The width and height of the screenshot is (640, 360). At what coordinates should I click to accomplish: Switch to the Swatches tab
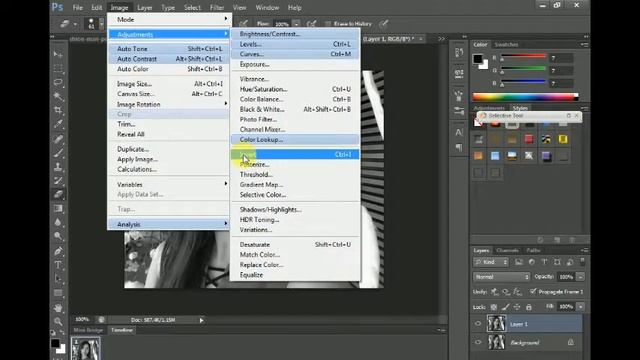[506, 44]
